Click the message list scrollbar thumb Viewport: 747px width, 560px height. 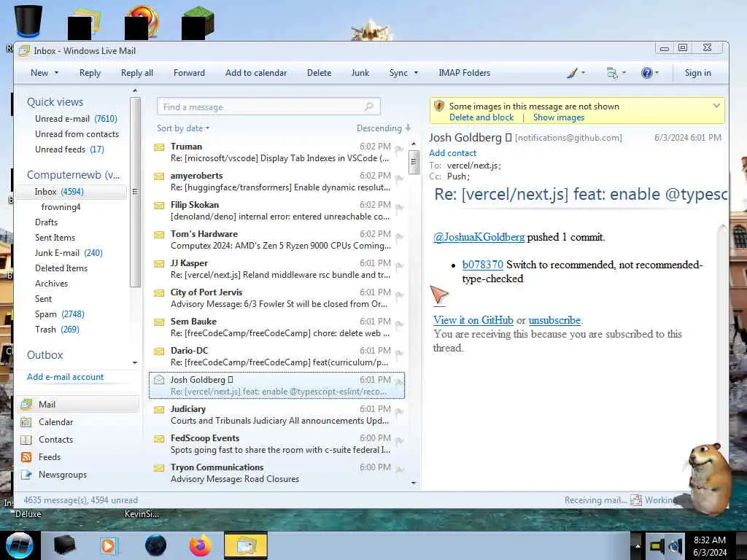click(x=414, y=163)
